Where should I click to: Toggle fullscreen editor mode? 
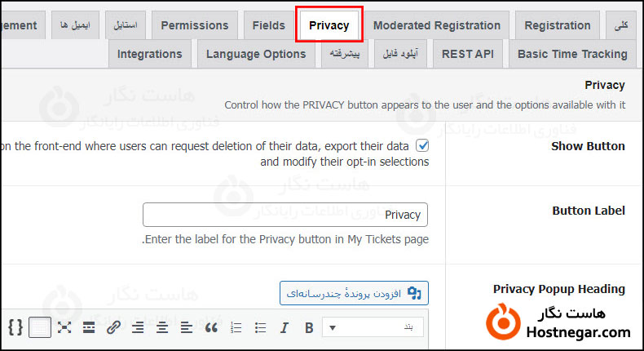coord(64,328)
